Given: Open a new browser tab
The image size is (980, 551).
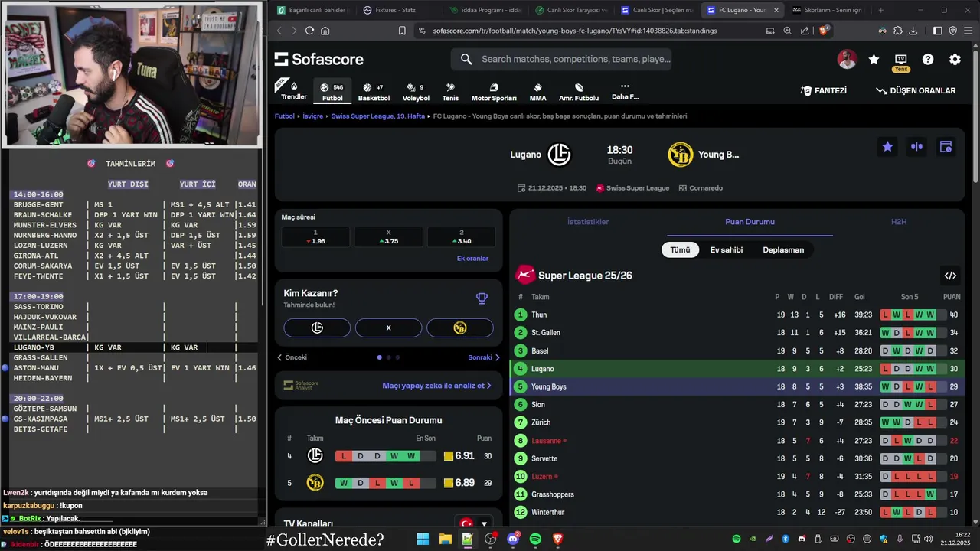Looking at the screenshot, I should click(880, 10).
